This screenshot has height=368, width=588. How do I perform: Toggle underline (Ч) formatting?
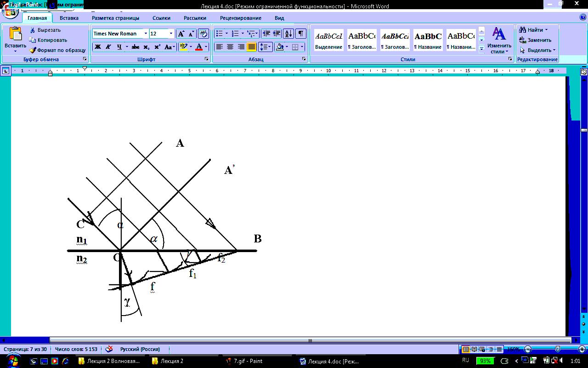[119, 47]
